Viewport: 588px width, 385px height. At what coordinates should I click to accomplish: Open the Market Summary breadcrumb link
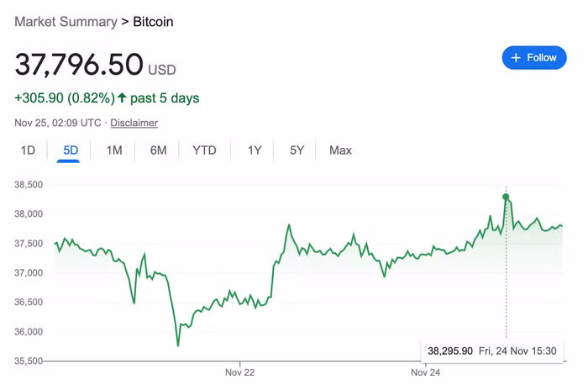(66, 22)
